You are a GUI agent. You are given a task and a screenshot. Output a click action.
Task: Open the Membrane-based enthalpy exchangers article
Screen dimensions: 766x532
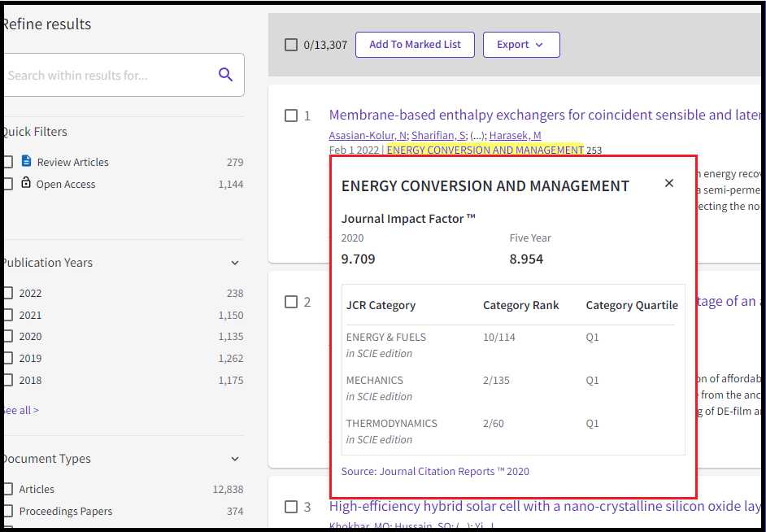[545, 115]
